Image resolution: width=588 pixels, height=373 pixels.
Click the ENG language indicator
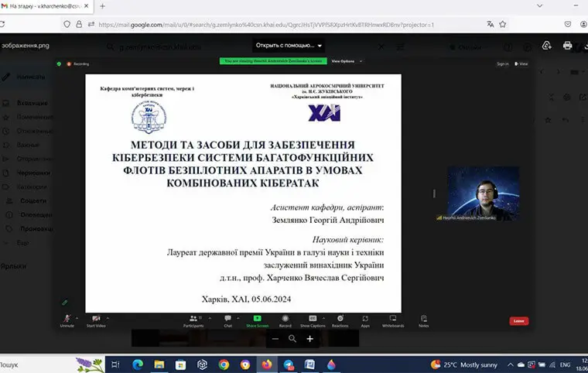565,364
